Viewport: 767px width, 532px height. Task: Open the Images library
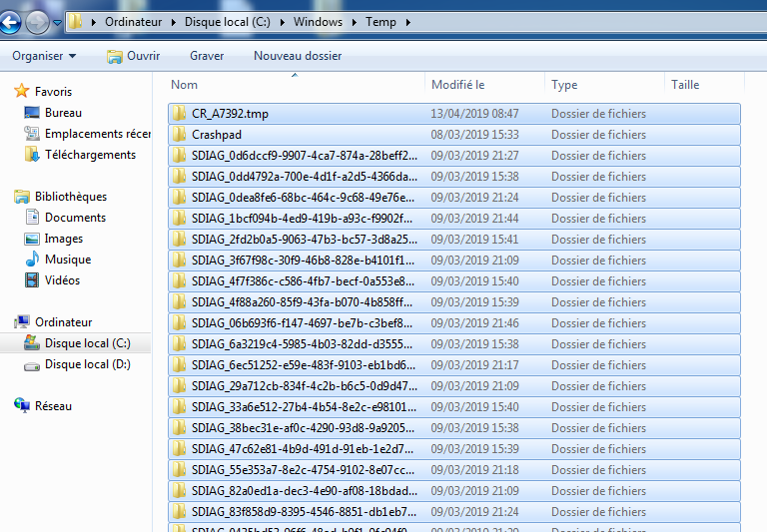(x=63, y=239)
